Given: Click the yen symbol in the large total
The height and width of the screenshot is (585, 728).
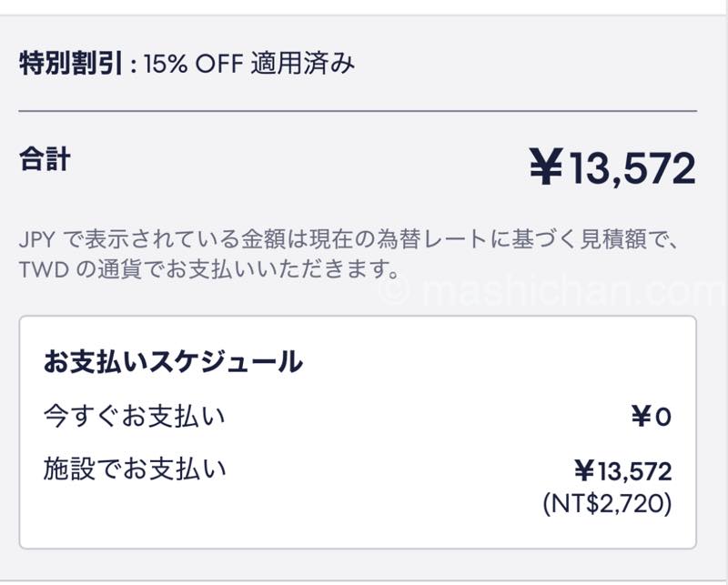Looking at the screenshot, I should tap(546, 168).
